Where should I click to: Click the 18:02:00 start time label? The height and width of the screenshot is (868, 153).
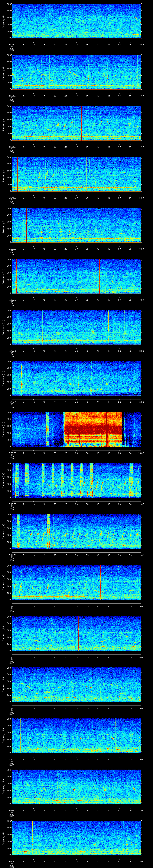click(12, 96)
